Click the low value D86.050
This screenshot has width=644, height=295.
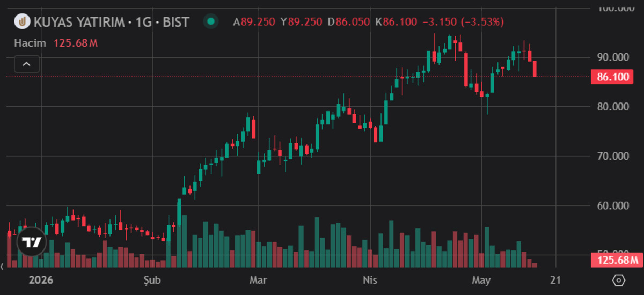(349, 22)
